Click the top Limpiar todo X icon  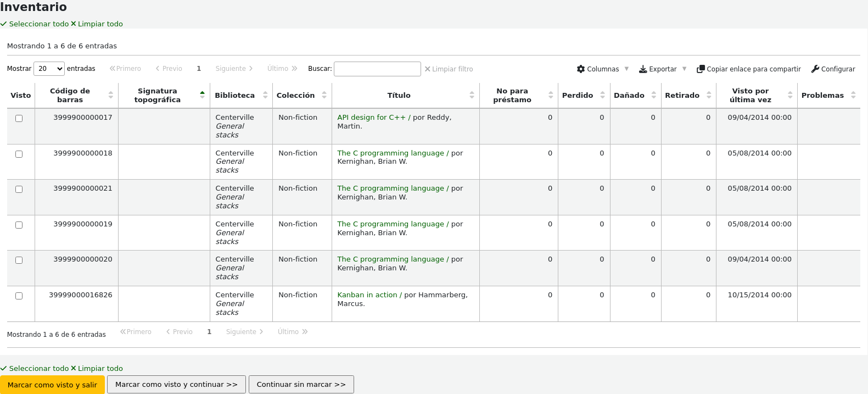[x=74, y=24]
